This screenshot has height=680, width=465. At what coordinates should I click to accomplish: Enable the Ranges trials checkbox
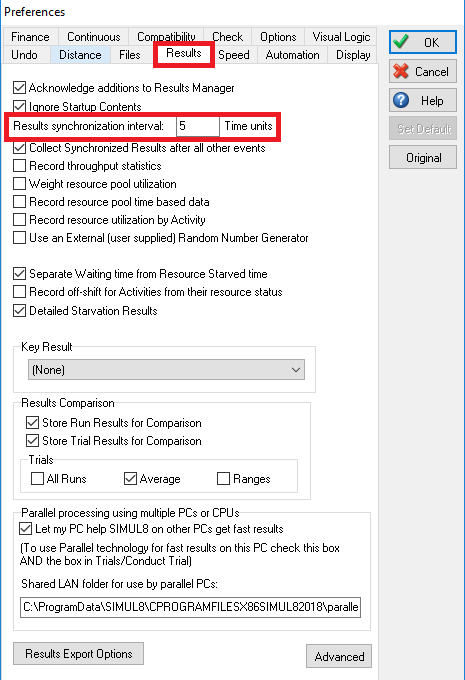click(223, 479)
